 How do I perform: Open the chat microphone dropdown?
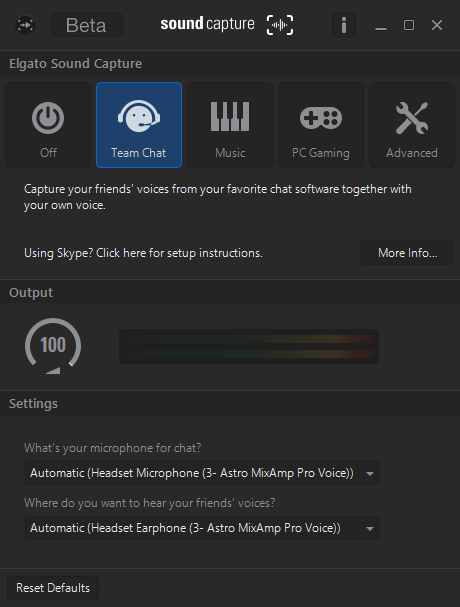(202, 473)
